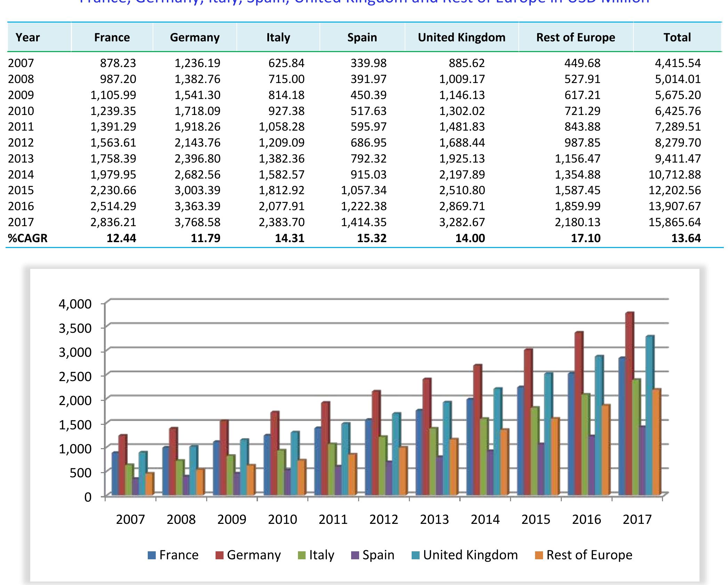Click the Rest of Europe legend swatch
This screenshot has width=728, height=585.
click(539, 555)
